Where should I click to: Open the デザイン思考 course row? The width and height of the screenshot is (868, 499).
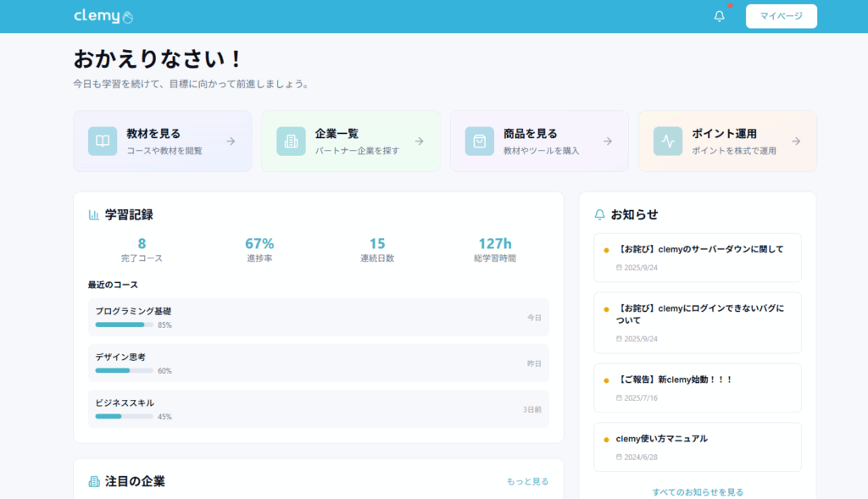pos(318,363)
